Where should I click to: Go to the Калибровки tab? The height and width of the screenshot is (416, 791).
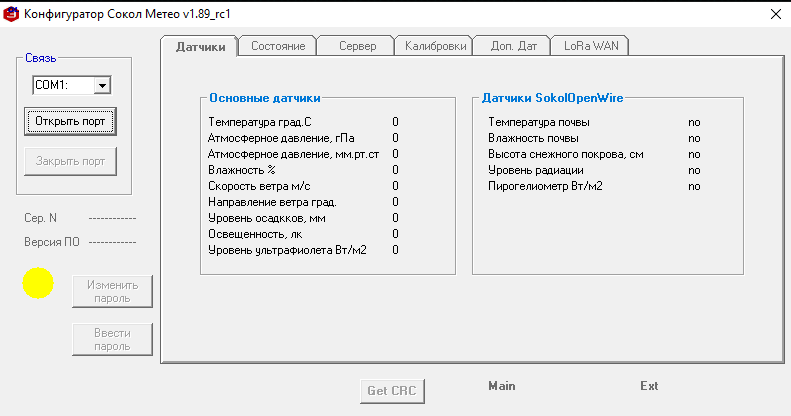[435, 46]
